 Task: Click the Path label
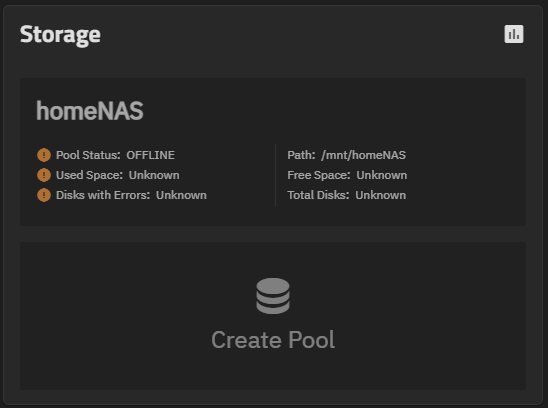point(301,155)
